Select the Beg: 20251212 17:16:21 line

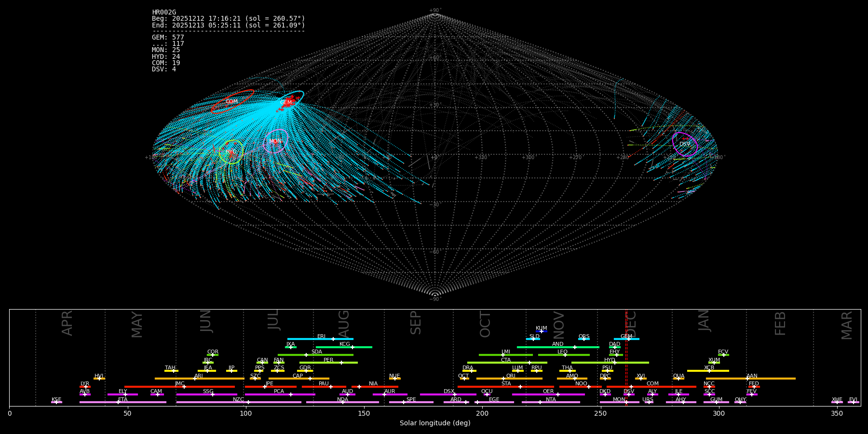[229, 19]
